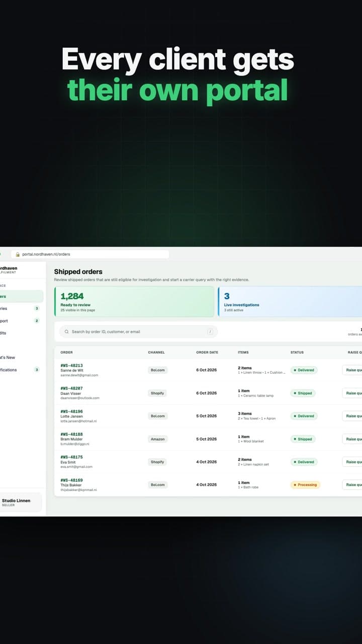Click the padlock icon in the address bar
Image resolution: width=362 pixels, height=644 pixels.
coord(18,255)
